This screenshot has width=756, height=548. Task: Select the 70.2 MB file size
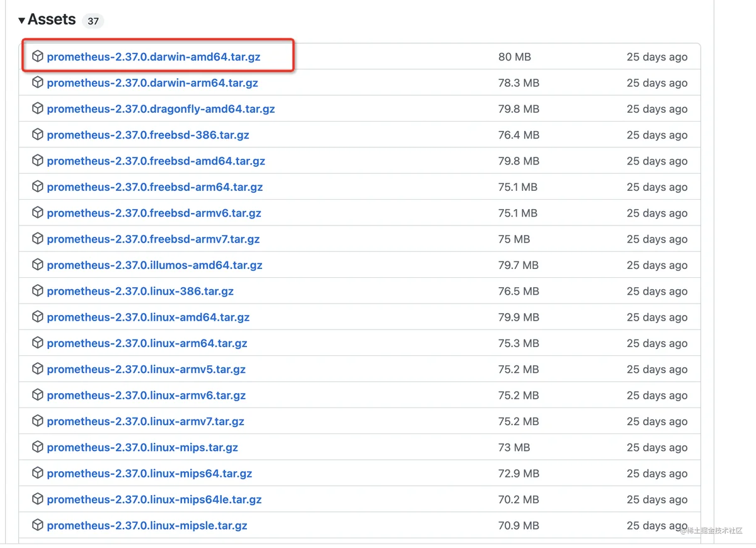coord(518,499)
